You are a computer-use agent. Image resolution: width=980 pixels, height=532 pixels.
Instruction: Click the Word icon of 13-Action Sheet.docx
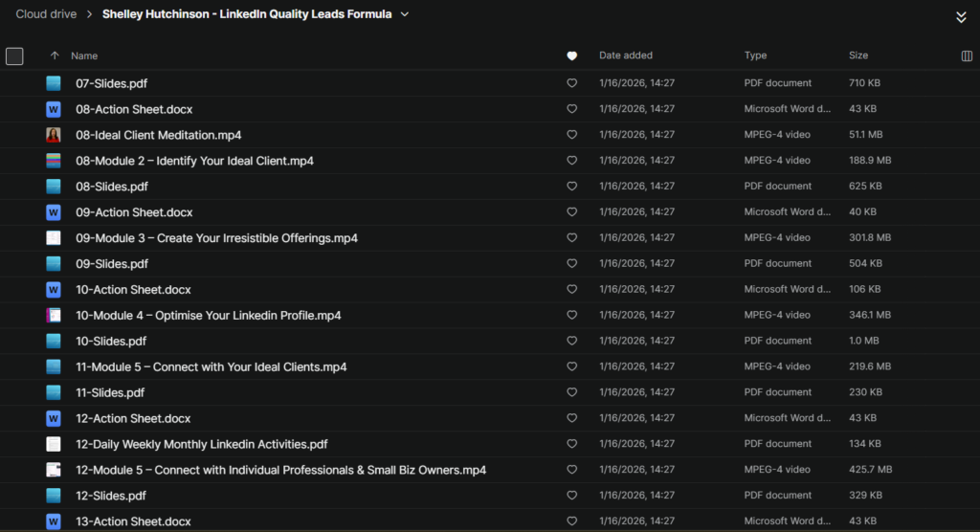(54, 521)
